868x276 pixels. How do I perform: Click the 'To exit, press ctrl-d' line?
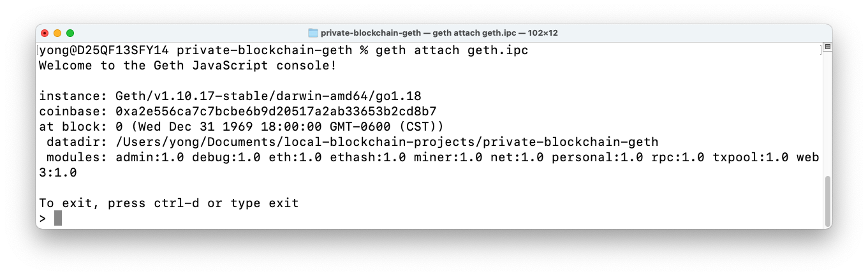168,203
